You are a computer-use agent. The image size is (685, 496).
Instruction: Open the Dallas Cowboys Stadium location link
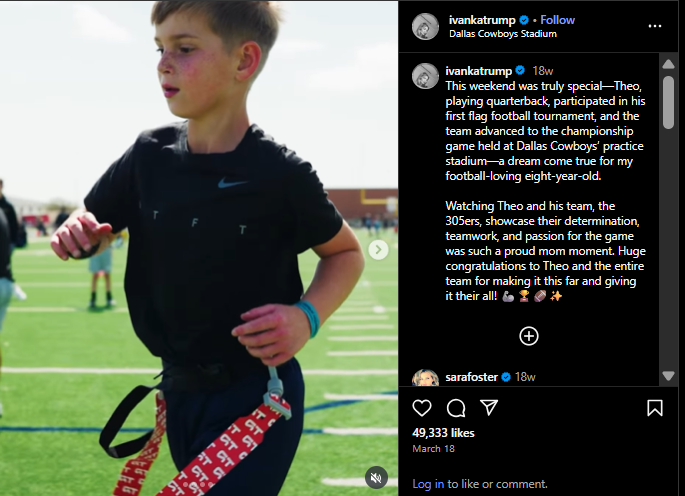coord(502,34)
